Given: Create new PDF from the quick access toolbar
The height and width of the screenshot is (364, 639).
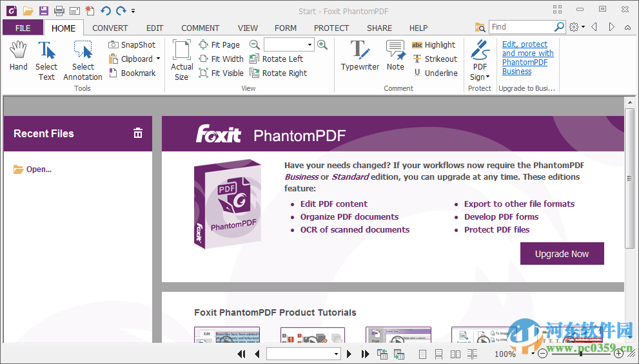Looking at the screenshot, I should click(89, 11).
